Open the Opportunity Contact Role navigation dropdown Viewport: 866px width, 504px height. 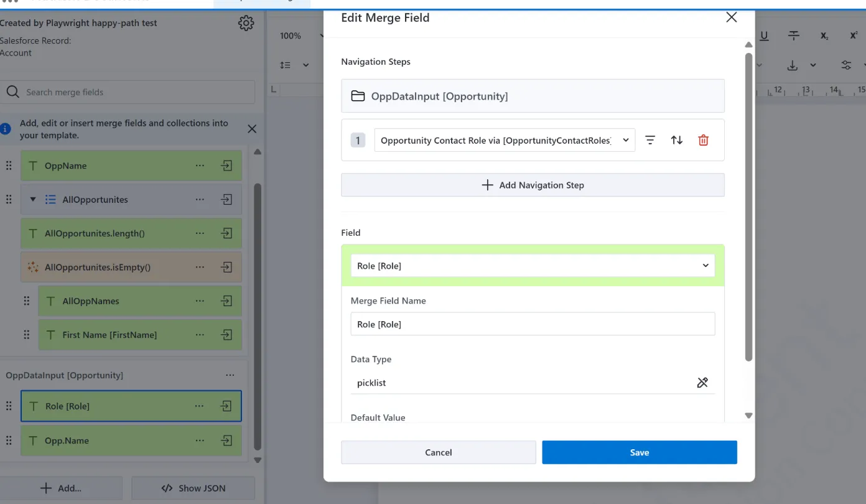[505, 141]
